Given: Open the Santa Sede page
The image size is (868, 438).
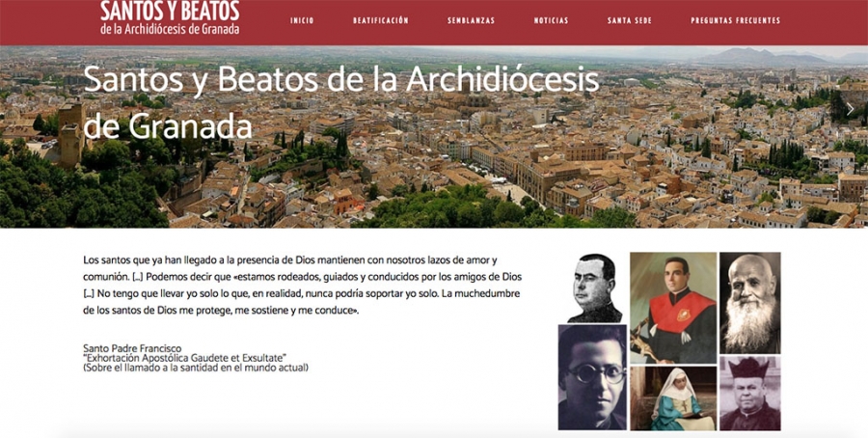Looking at the screenshot, I should tap(630, 20).
